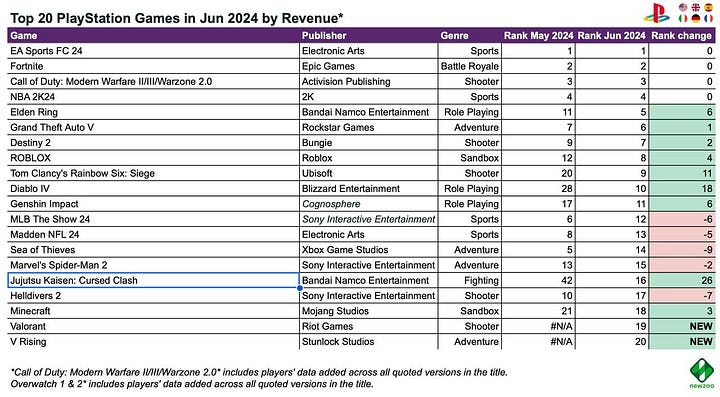This screenshot has width=720, height=397.
Task: Select the EA Sports FC 24 cell
Action: [x=153, y=51]
